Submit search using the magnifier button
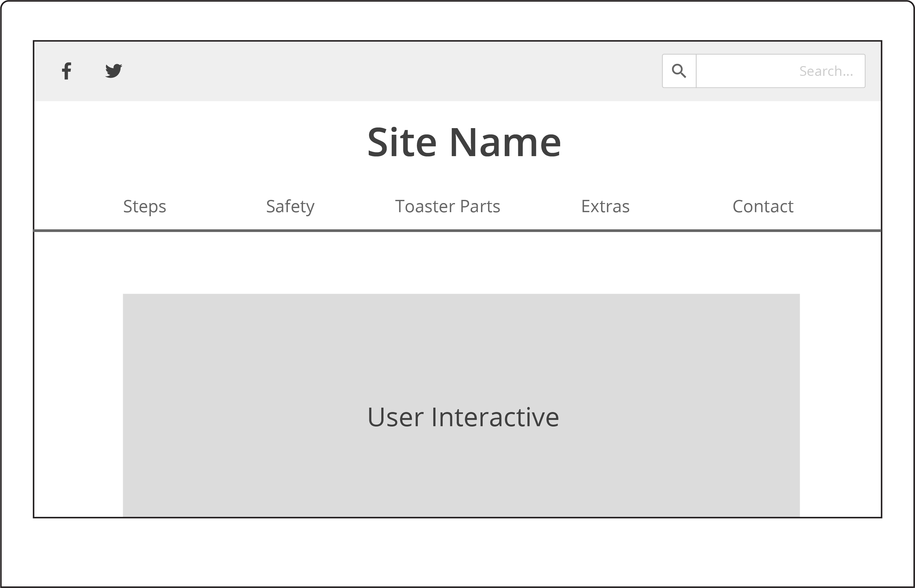Screen dimensions: 915x588 click(x=679, y=71)
